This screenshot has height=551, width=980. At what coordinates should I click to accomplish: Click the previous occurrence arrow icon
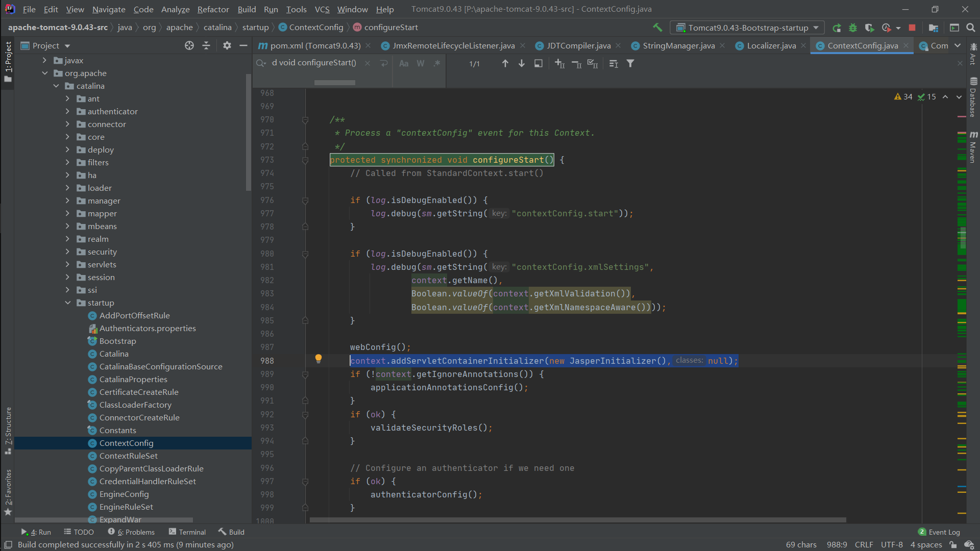(504, 63)
